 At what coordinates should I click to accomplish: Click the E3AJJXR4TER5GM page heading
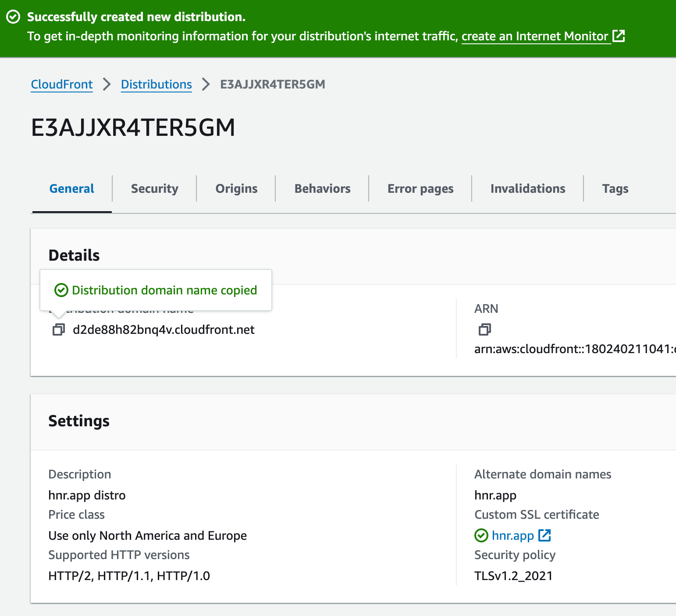point(133,128)
